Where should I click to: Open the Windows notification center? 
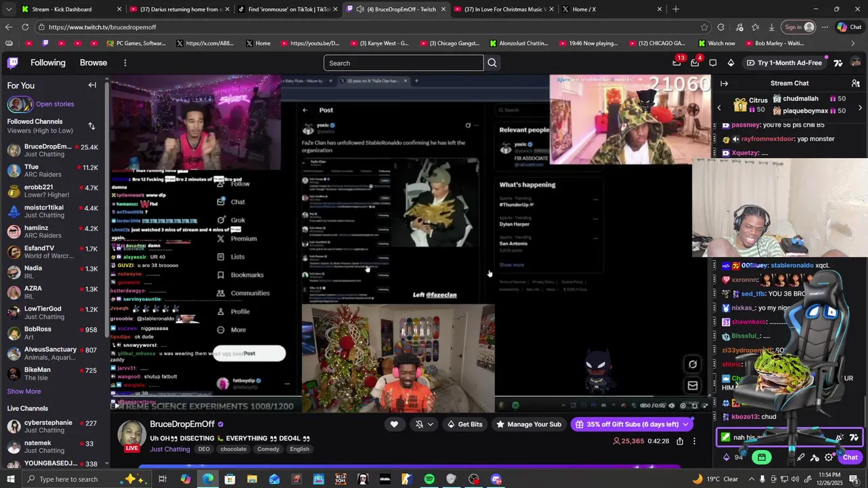click(854, 479)
